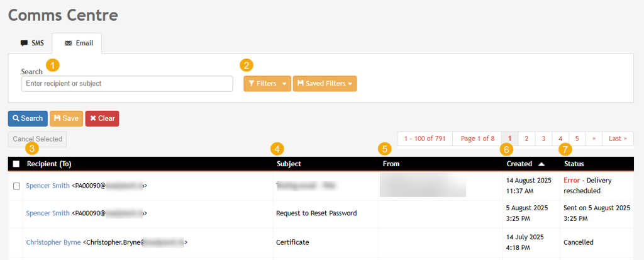This screenshot has height=260, width=644.
Task: Open the Filters dropdown
Action: point(267,84)
